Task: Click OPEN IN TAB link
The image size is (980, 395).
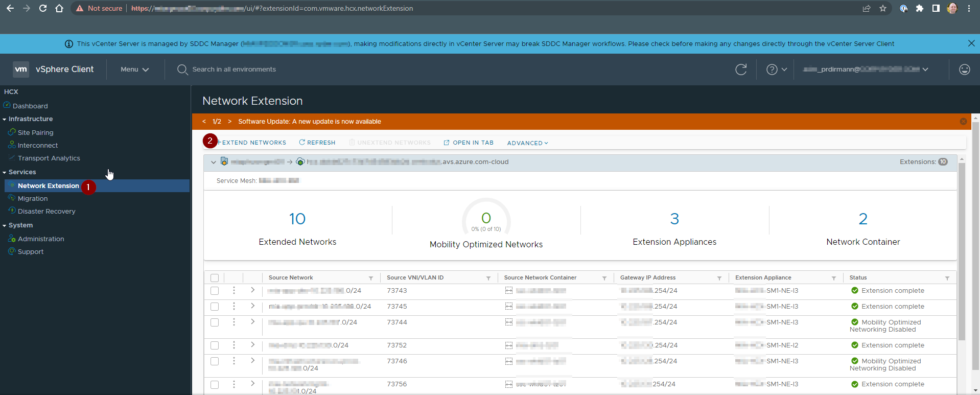Action: [469, 143]
